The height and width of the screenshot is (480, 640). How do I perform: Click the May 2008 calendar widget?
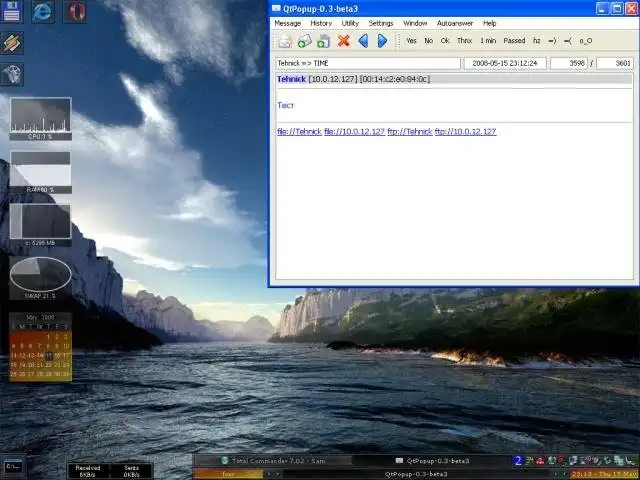pos(40,347)
